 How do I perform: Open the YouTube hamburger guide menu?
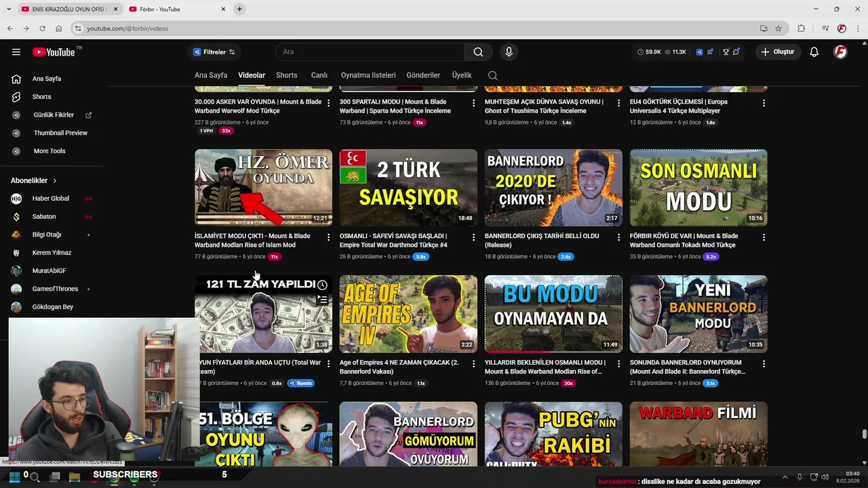point(16,52)
